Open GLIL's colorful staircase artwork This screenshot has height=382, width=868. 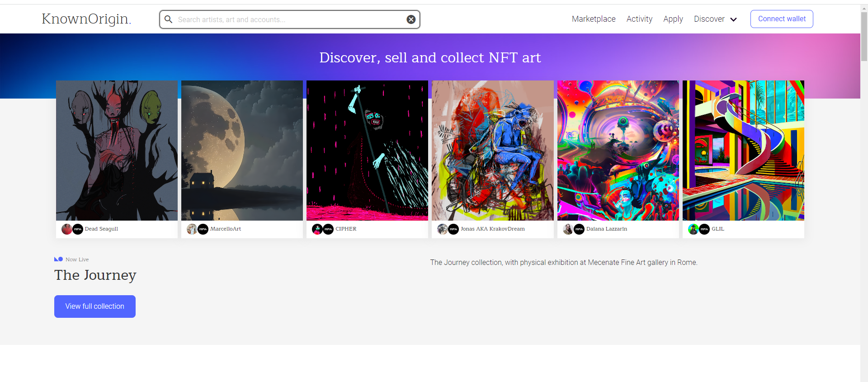click(743, 151)
